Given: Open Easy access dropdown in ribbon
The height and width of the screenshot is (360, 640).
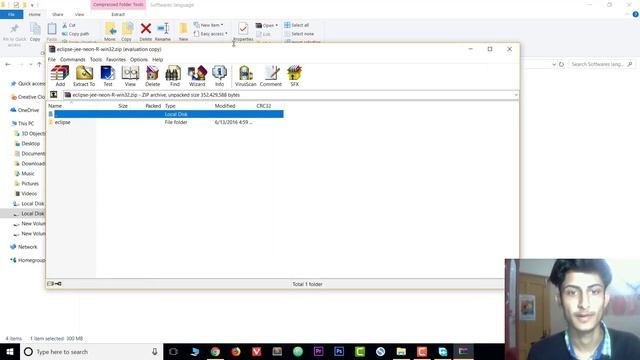Looking at the screenshot, I should coord(211,34).
